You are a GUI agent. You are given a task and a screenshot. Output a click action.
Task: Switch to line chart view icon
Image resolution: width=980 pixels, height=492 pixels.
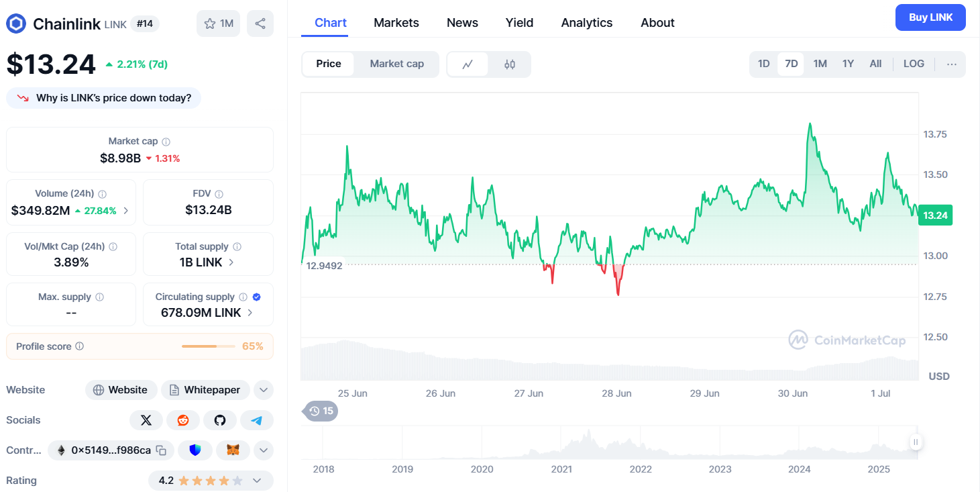point(468,64)
